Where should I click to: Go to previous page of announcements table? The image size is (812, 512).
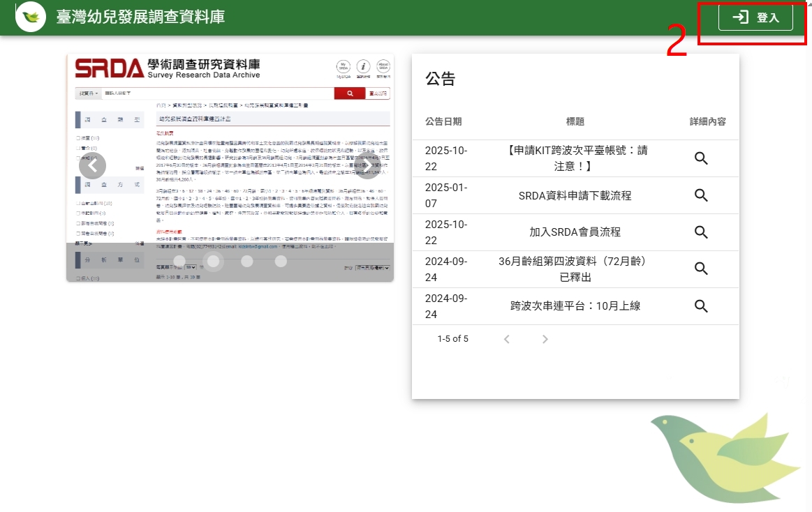point(507,339)
